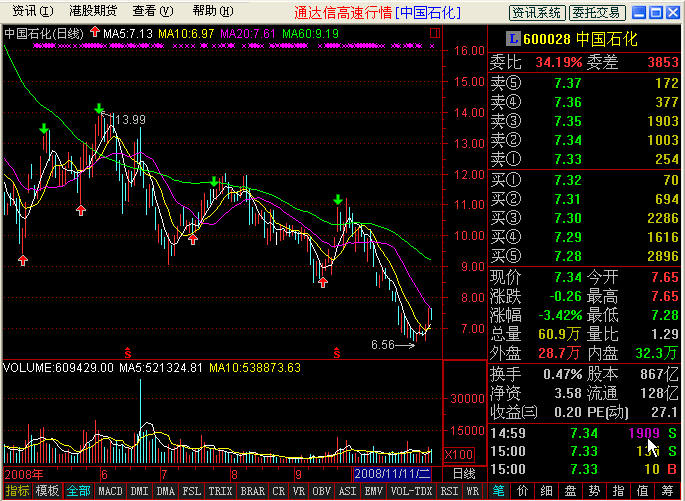Click the 换手 0.47% value
This screenshot has width=685, height=501.
563,374
